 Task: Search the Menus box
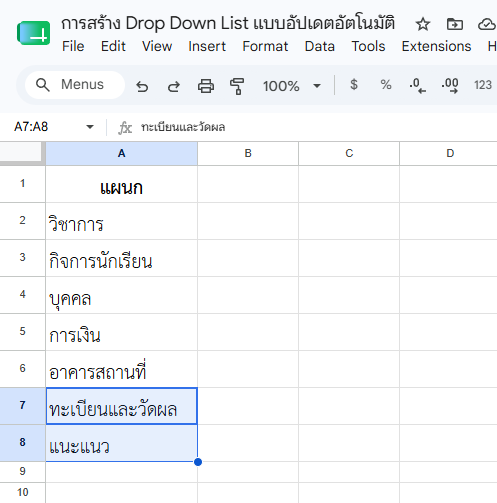coord(75,85)
